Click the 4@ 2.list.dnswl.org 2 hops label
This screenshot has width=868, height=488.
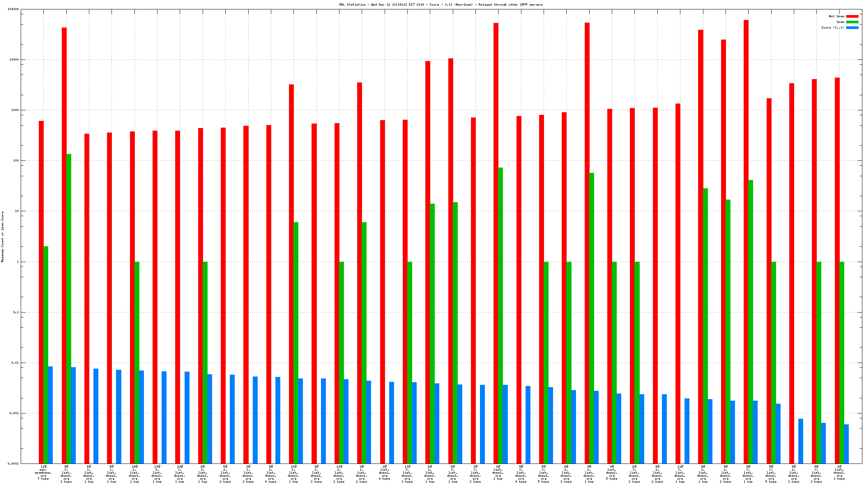point(657,474)
